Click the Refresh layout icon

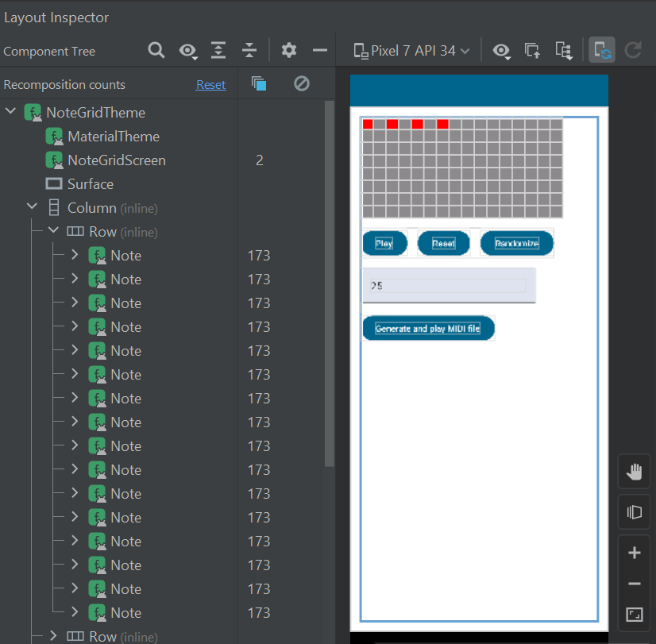pyautogui.click(x=633, y=51)
